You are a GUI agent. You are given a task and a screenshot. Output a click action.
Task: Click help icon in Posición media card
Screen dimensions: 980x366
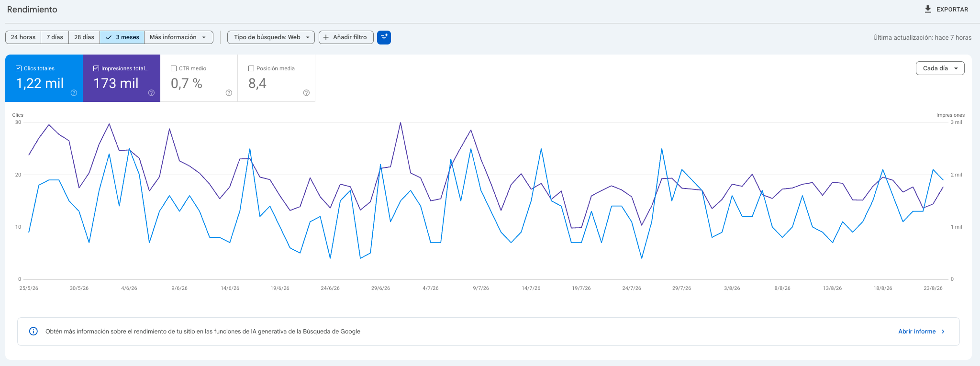[x=306, y=93]
